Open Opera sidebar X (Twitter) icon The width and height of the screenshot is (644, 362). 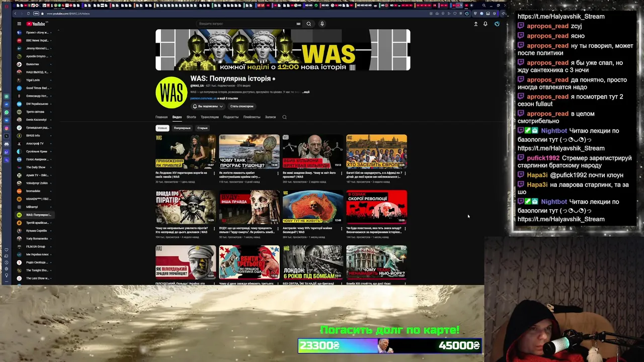(x=7, y=136)
